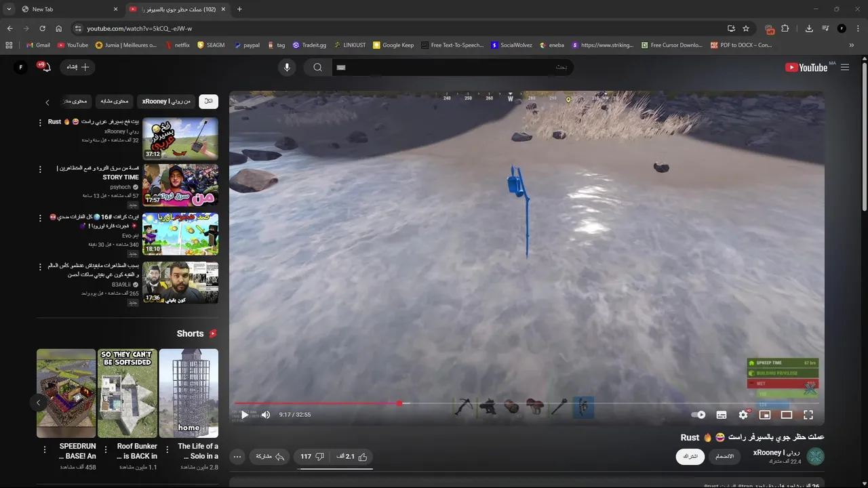
Task: Open the Create (+) button
Action: point(78,67)
